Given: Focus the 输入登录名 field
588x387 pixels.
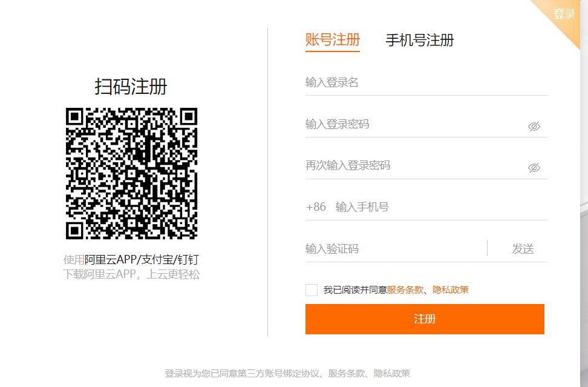Looking at the screenshot, I should 426,82.
